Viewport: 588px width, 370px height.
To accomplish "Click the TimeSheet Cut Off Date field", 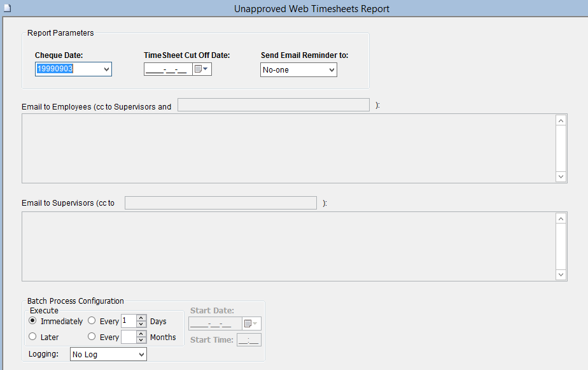I will pyautogui.click(x=167, y=69).
